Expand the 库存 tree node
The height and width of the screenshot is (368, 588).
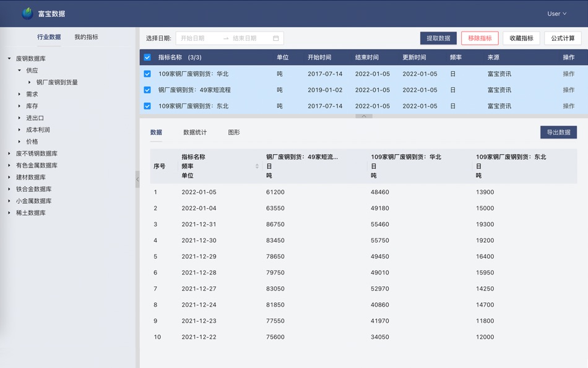20,106
